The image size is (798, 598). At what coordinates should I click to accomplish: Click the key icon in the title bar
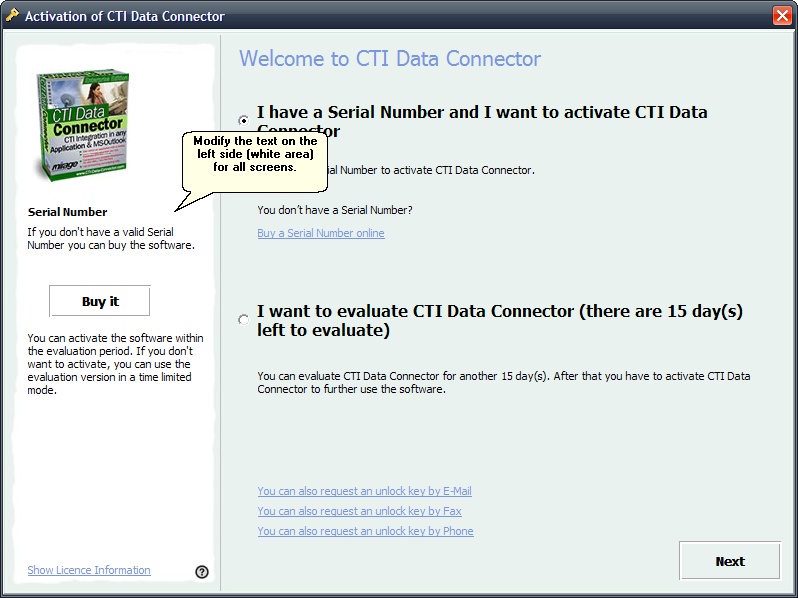12,15
